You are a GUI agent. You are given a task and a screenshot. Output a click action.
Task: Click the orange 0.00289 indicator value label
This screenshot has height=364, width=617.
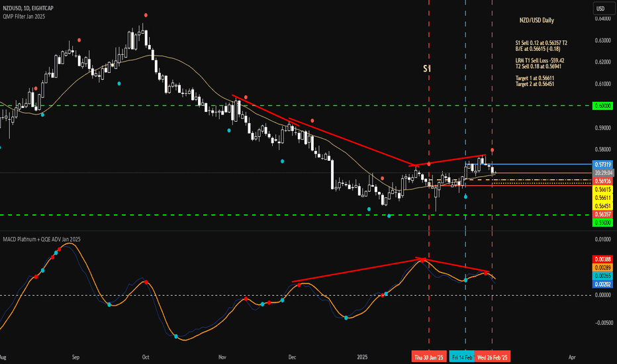pos(602,267)
